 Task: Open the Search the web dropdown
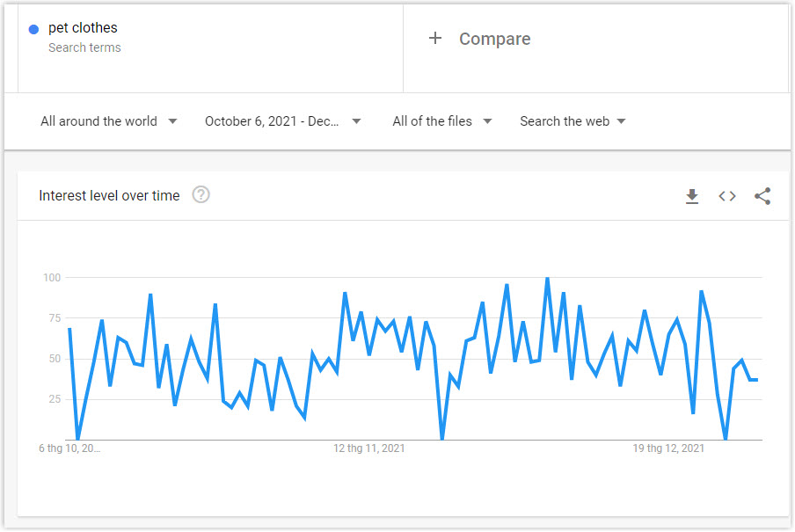click(x=573, y=121)
